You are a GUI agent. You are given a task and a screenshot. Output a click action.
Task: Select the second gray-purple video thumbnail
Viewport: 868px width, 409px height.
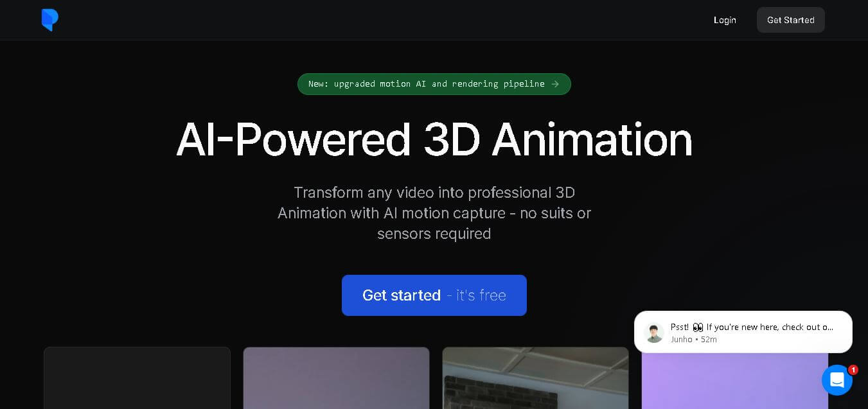(x=336, y=378)
